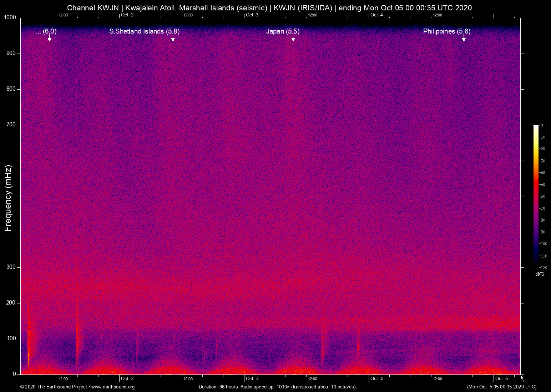The image size is (551, 392).
Task: Click the Japan (5.5) earthquake arrow marker
Action: 293,39
